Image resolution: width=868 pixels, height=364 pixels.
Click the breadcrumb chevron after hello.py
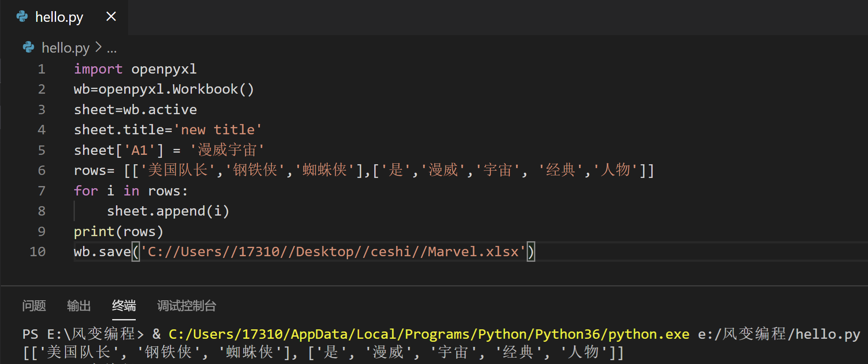pyautogui.click(x=98, y=47)
